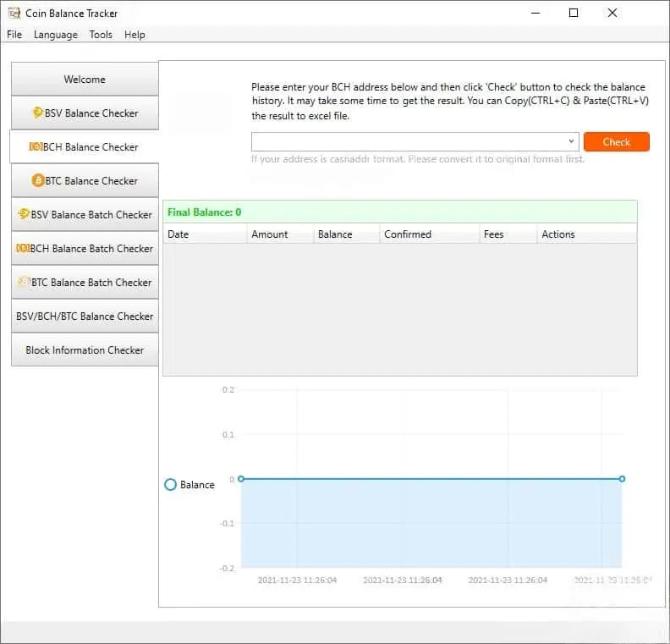Close the Coin Balance Tracker window
Image resolution: width=670 pixels, height=644 pixels.
[612, 13]
